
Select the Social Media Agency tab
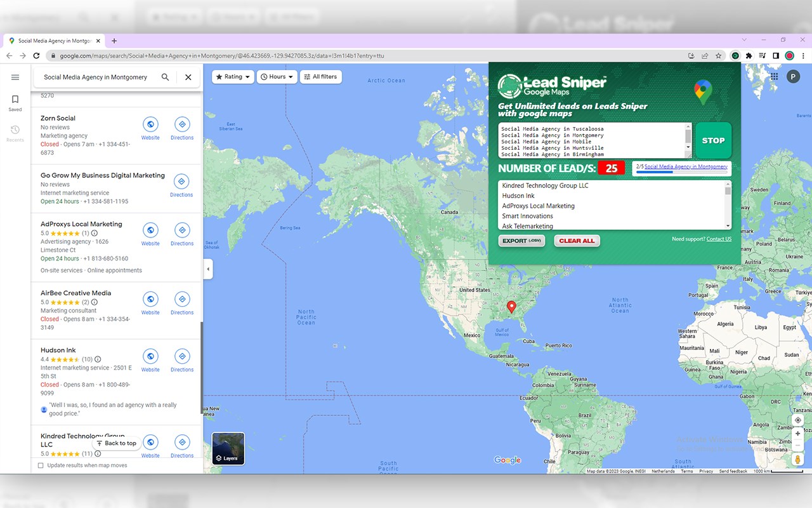click(54, 41)
